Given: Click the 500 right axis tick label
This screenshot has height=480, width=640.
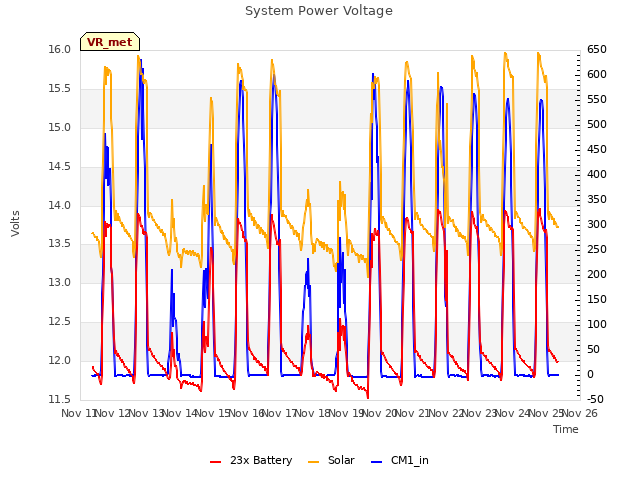Looking at the screenshot, I should point(597,124).
